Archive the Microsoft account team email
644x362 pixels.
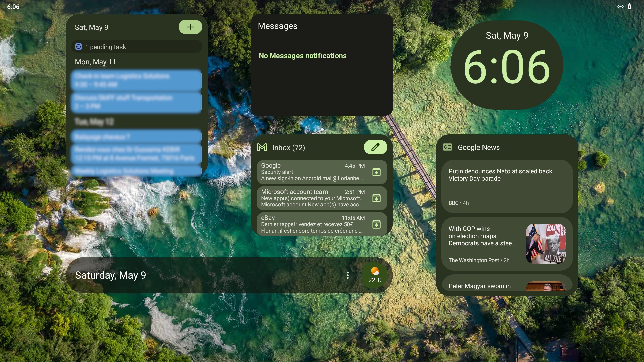point(376,198)
